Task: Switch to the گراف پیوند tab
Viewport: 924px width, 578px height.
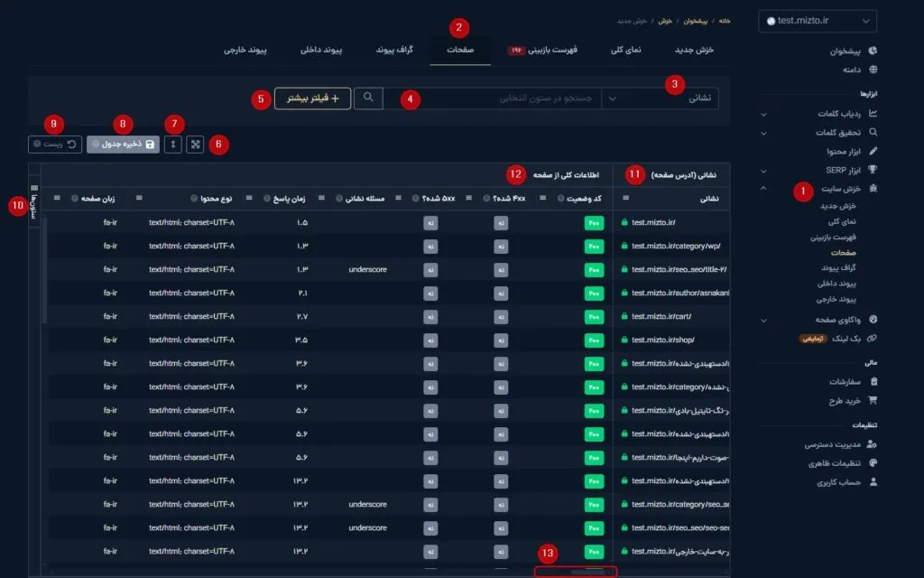Action: coord(394,51)
